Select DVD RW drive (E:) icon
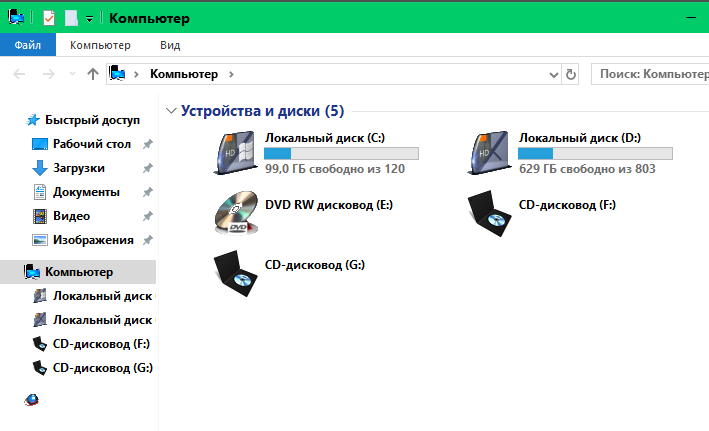Viewport: 709px width, 431px height. (236, 212)
